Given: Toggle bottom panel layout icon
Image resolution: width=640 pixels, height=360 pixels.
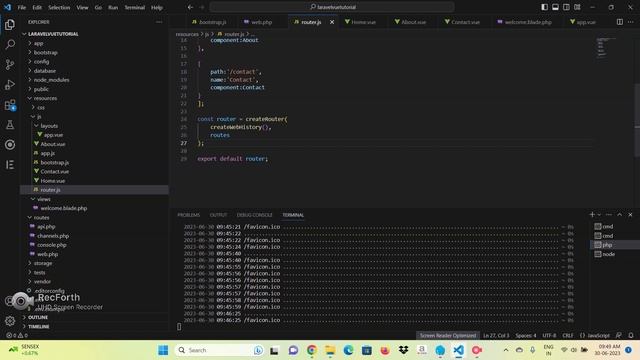Looking at the screenshot, I should tap(555, 7).
